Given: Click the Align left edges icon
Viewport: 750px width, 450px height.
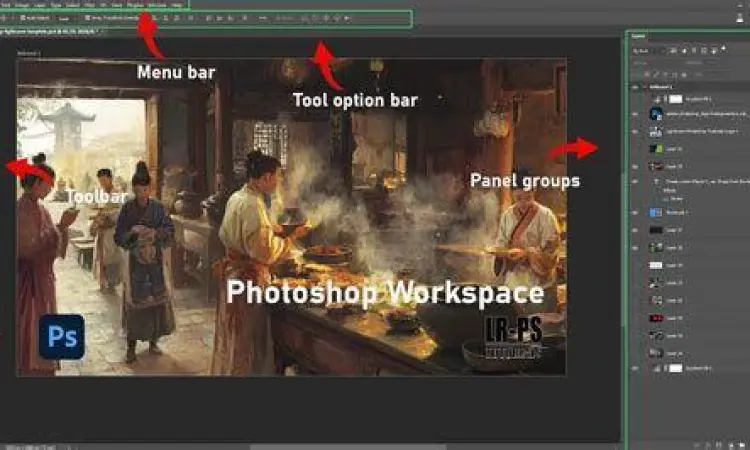Looking at the screenshot, I should [x=155, y=18].
